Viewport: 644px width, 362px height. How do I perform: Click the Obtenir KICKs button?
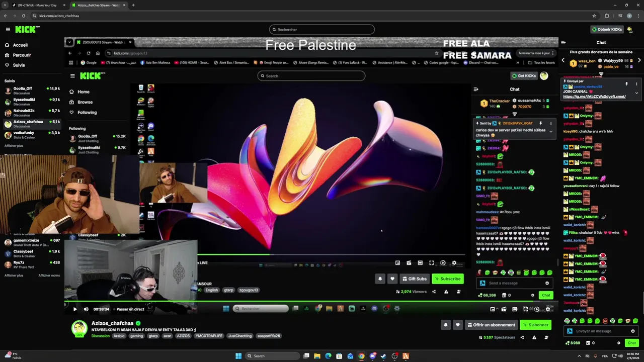click(607, 30)
